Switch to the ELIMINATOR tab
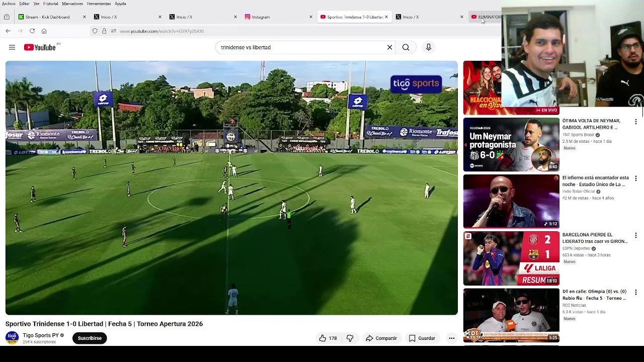 [x=486, y=17]
